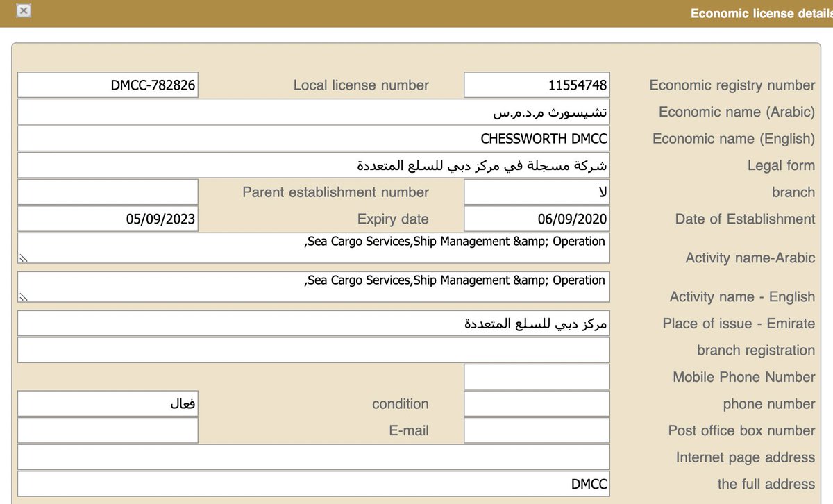This screenshot has width=833, height=504.
Task: Click the 'Local license number' label text
Action: point(361,85)
